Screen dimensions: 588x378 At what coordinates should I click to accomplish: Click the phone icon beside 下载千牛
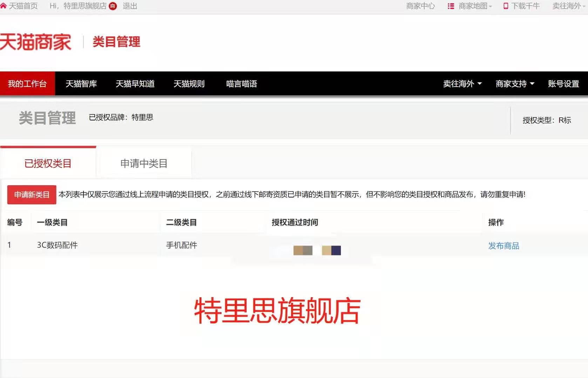coord(506,6)
